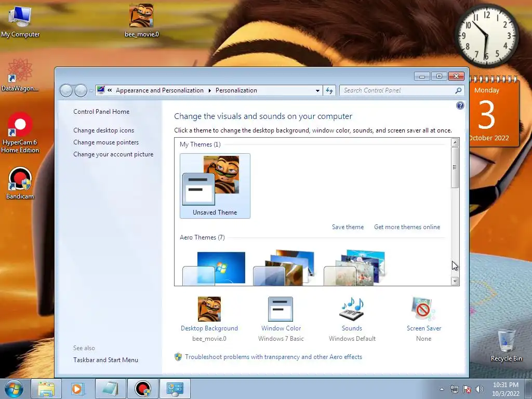Open the network tray icon
Viewport: 532px width, 399px height.
tap(454, 389)
